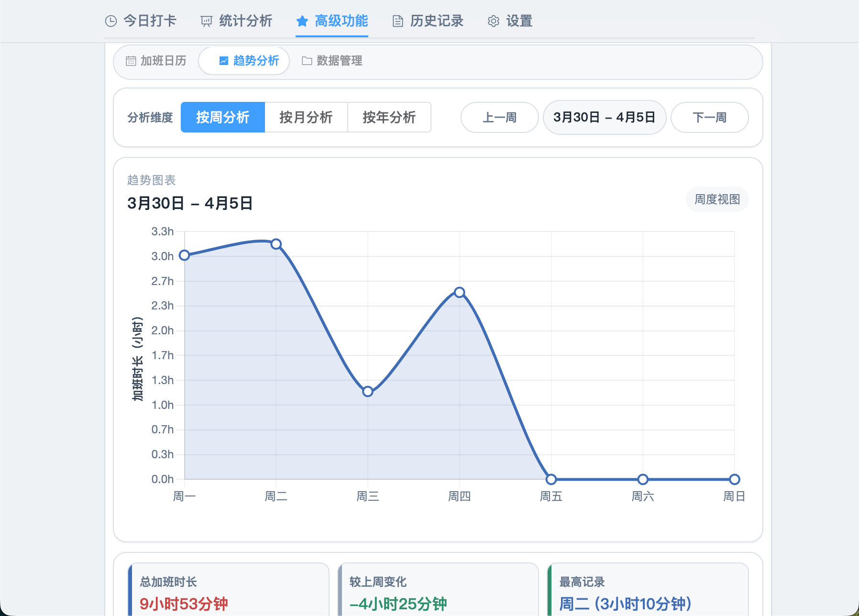
Task: Click the clock icon beside 今日打卡
Action: point(111,21)
